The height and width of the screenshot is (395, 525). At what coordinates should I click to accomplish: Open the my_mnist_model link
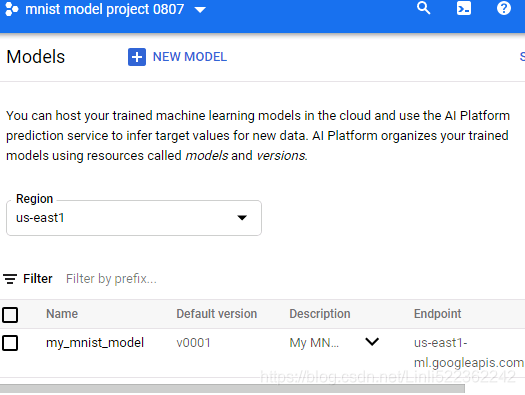pos(95,343)
